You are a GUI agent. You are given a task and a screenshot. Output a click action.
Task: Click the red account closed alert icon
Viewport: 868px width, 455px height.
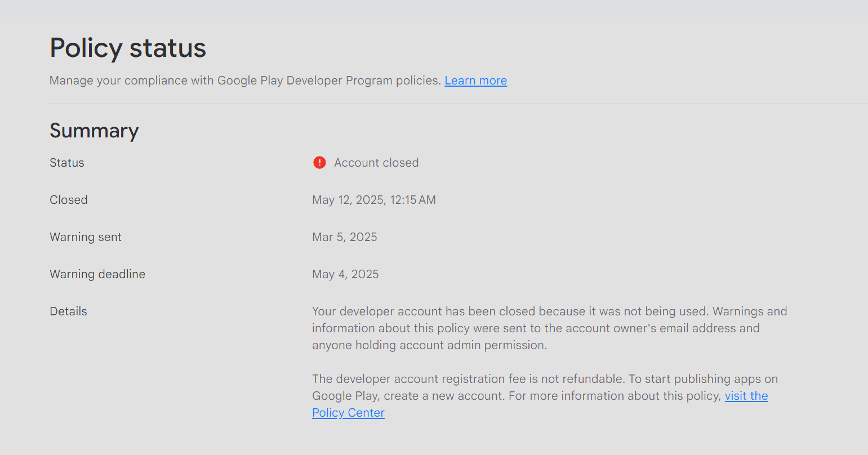click(x=319, y=162)
